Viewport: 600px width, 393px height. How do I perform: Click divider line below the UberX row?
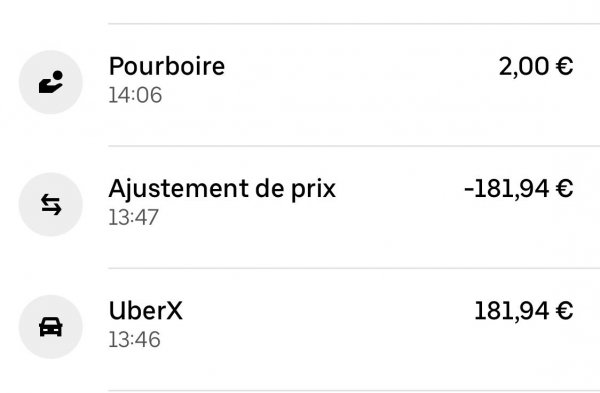click(354, 391)
